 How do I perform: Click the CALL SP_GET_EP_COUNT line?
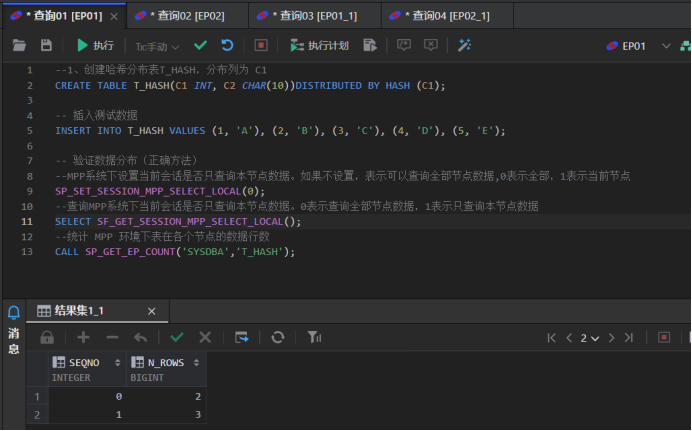tap(175, 252)
